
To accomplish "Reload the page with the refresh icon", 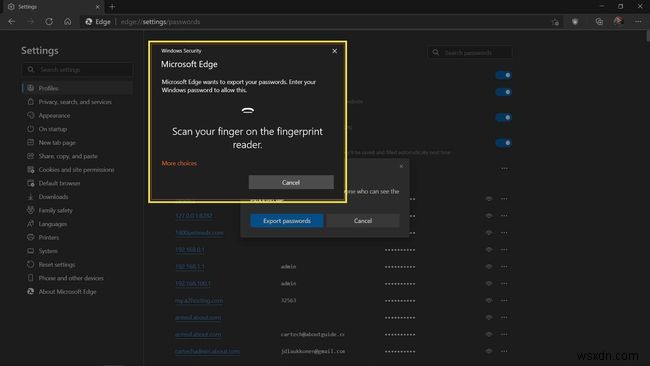I will click(49, 22).
